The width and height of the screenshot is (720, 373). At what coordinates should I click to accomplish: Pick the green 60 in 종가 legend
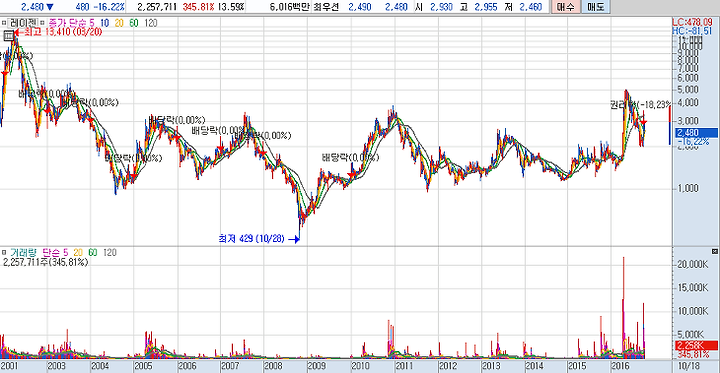(x=134, y=23)
